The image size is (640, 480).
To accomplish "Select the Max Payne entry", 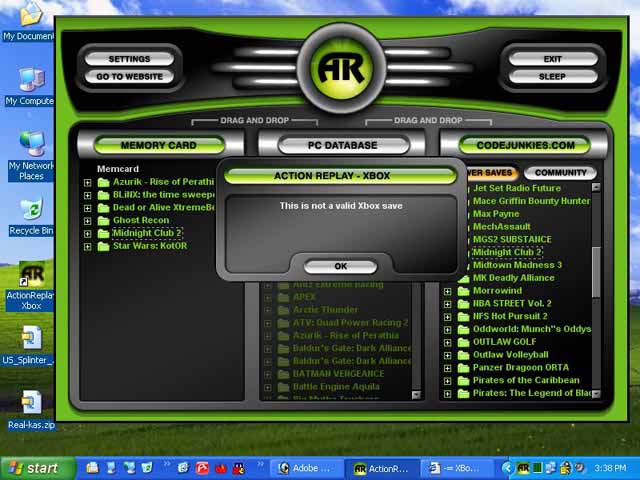I will coord(496,214).
